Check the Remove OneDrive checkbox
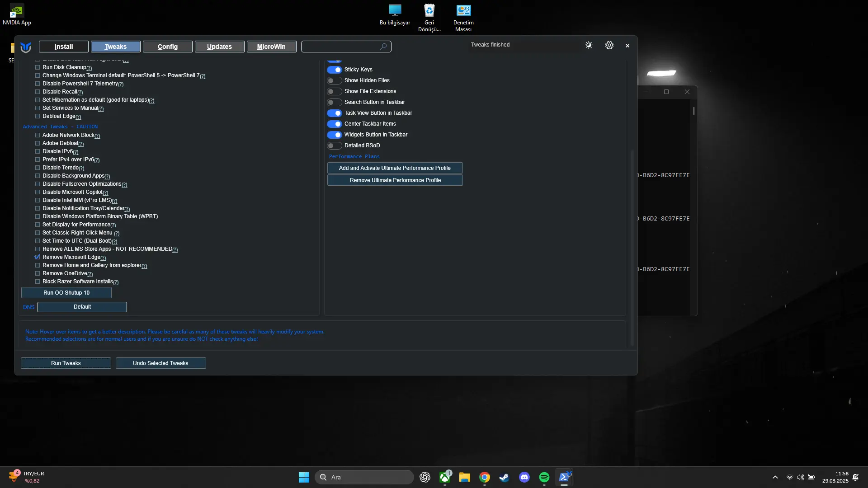 tap(38, 273)
